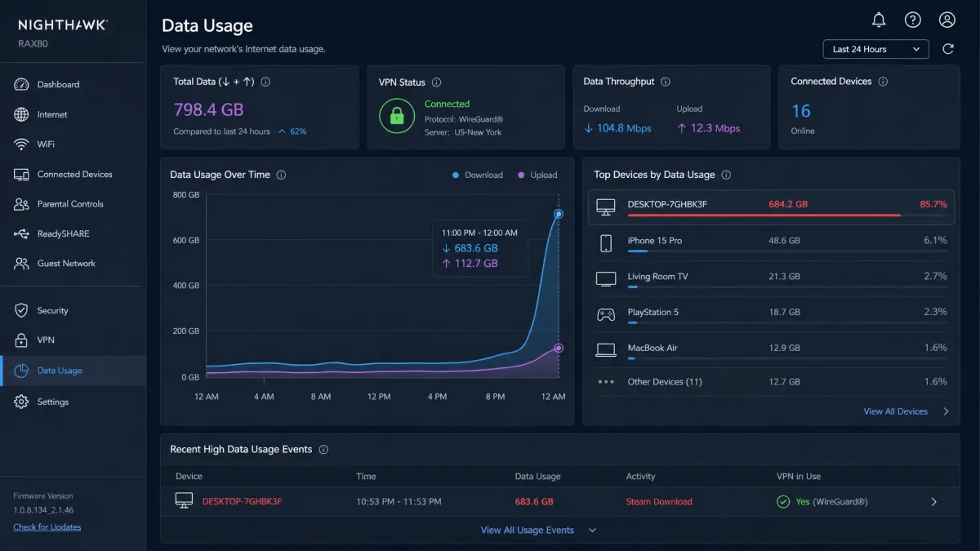Open the help question mark icon
The image size is (980, 551).
pyautogui.click(x=913, y=20)
